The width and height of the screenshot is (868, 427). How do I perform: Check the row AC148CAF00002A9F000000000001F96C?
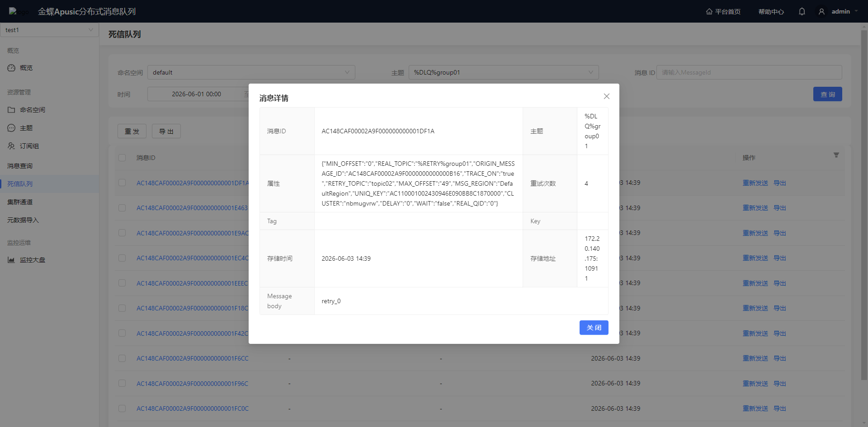[122, 383]
